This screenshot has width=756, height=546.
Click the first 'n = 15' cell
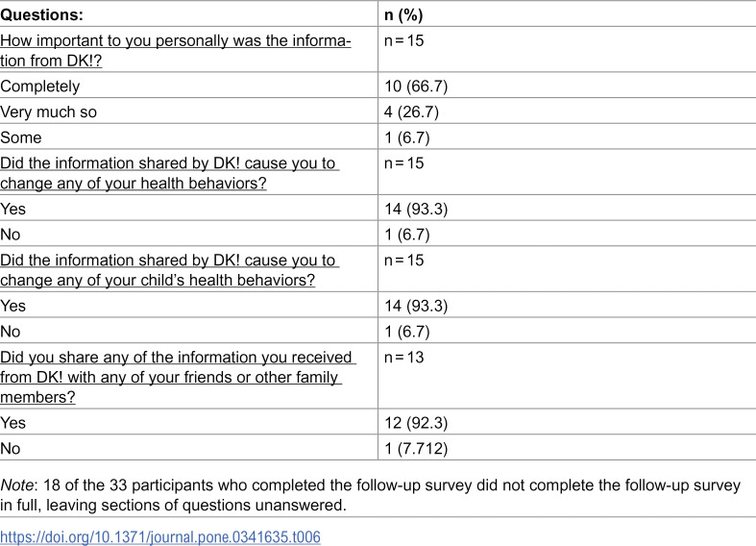(404, 41)
